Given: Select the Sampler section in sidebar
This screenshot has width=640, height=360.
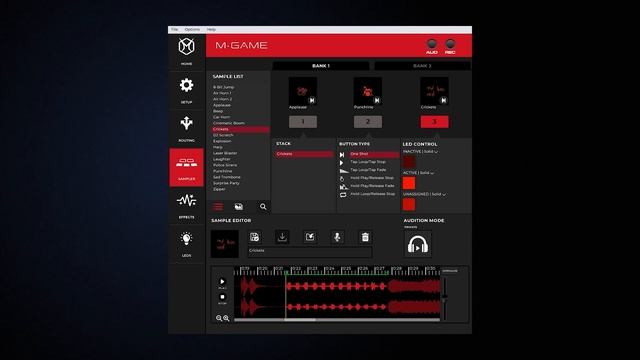Looking at the screenshot, I should pos(187,167).
